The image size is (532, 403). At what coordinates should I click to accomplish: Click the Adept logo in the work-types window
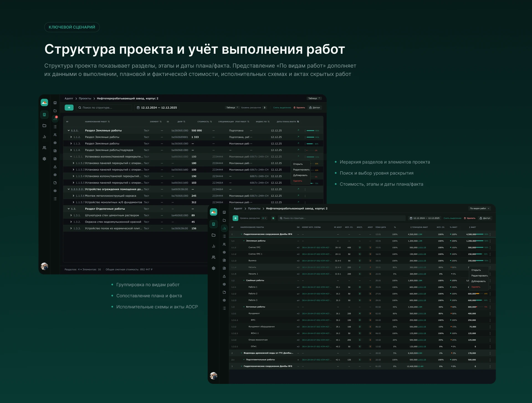point(213,212)
